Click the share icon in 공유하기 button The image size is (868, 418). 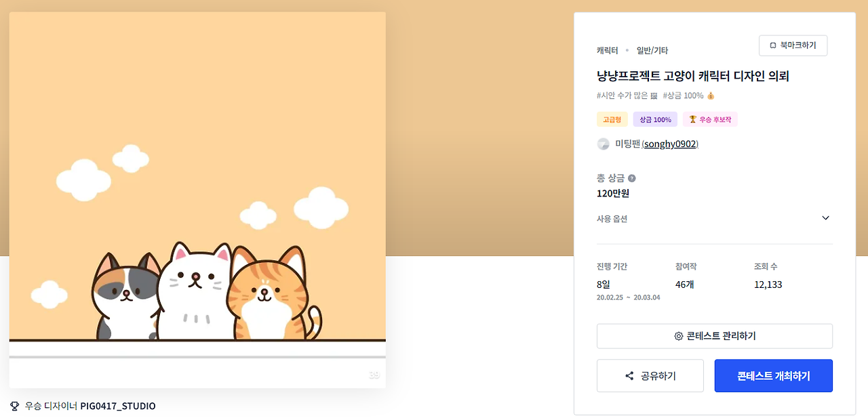tap(629, 376)
